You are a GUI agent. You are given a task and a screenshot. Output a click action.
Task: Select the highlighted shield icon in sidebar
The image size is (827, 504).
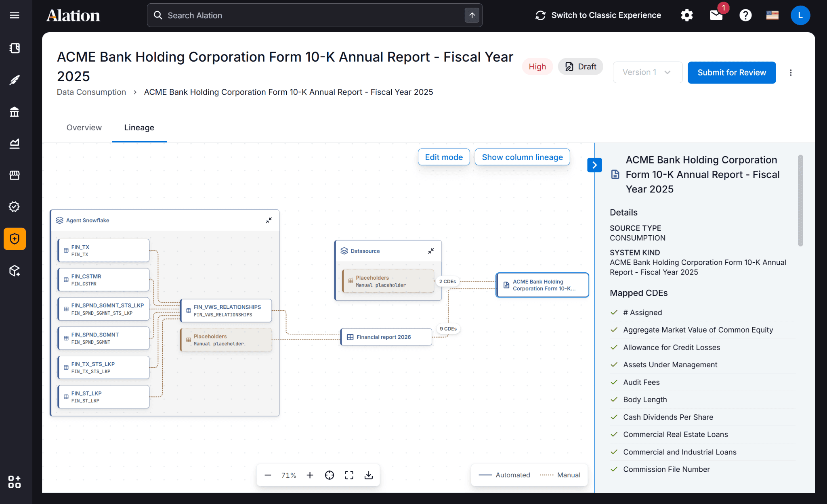click(x=15, y=239)
